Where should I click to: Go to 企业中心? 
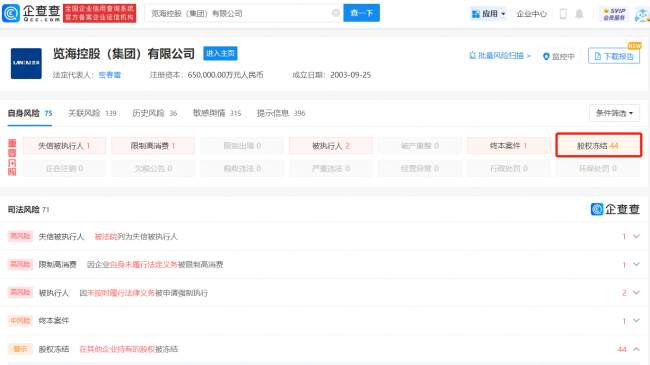pyautogui.click(x=531, y=14)
